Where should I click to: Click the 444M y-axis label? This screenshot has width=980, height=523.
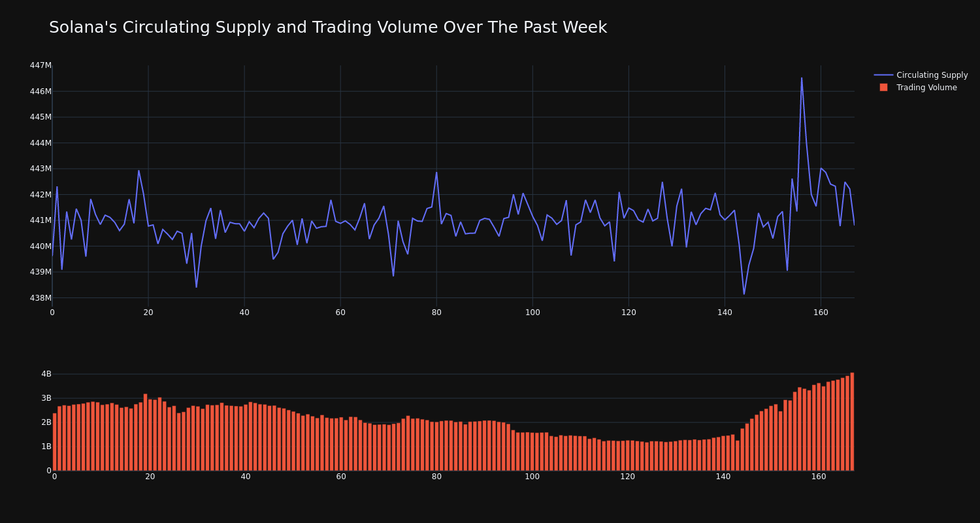click(41, 143)
